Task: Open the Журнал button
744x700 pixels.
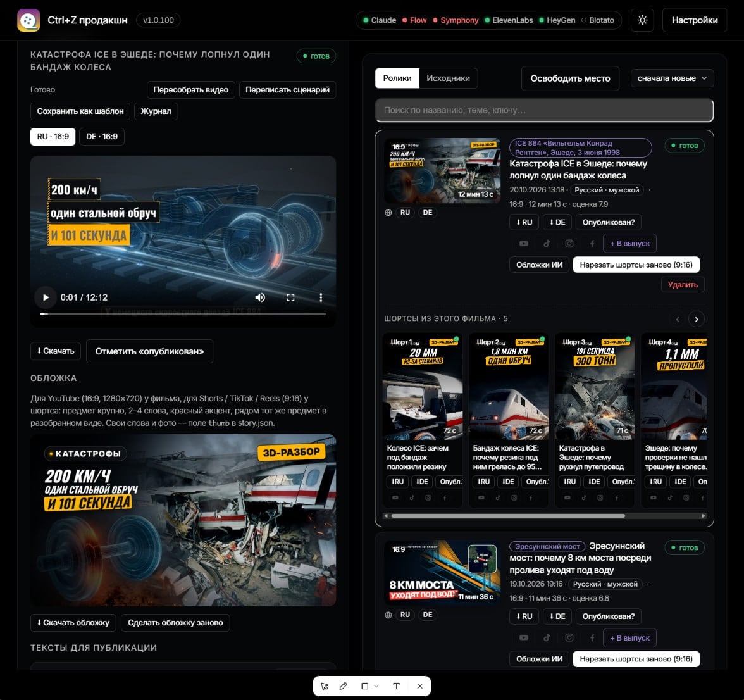Action: coord(156,111)
